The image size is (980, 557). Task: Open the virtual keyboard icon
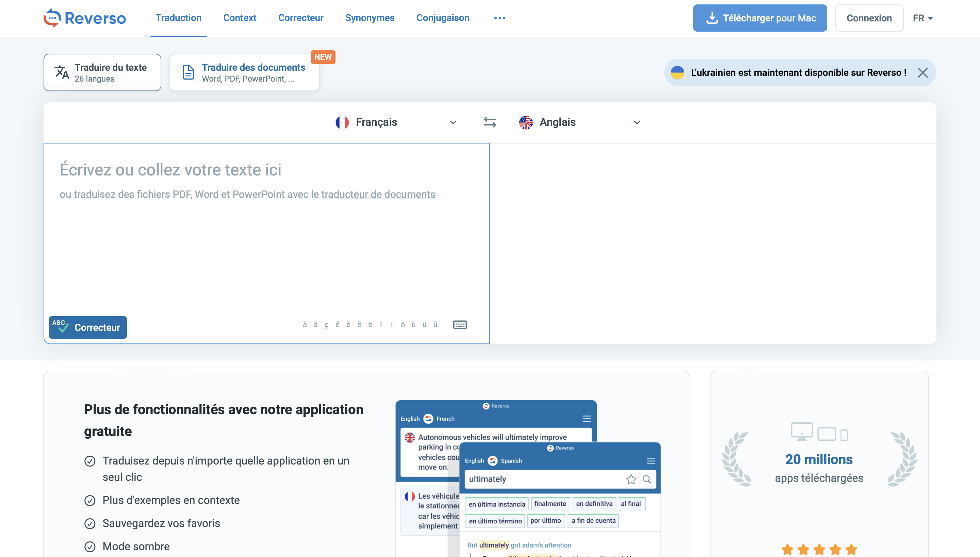(460, 325)
